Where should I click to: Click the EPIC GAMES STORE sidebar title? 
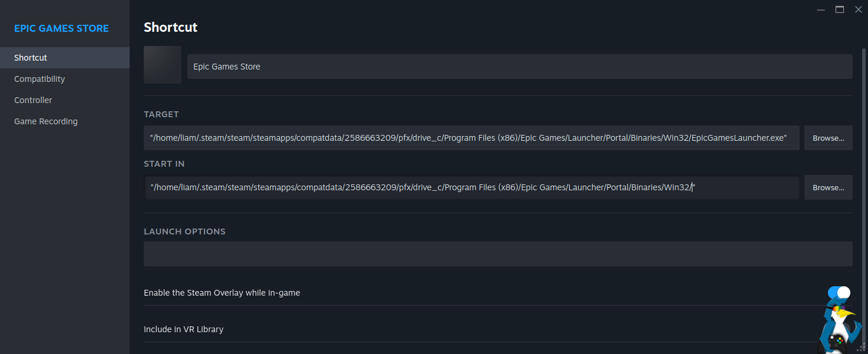click(x=61, y=28)
